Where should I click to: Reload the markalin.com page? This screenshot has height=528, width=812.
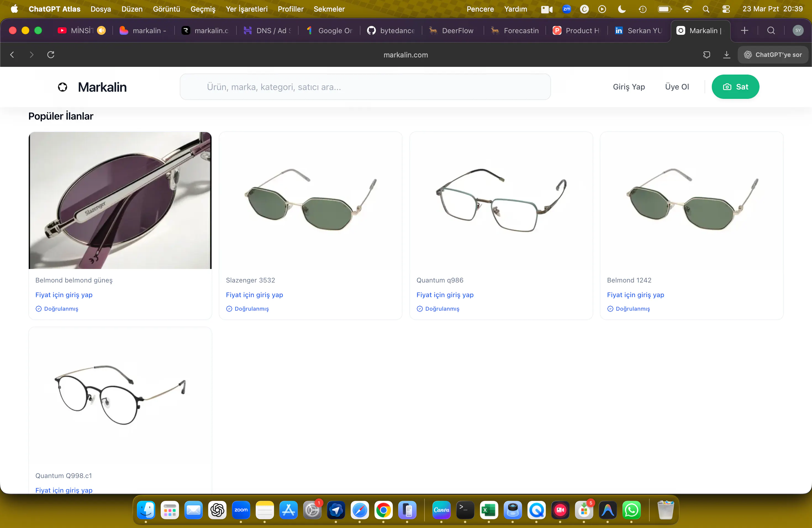point(51,55)
